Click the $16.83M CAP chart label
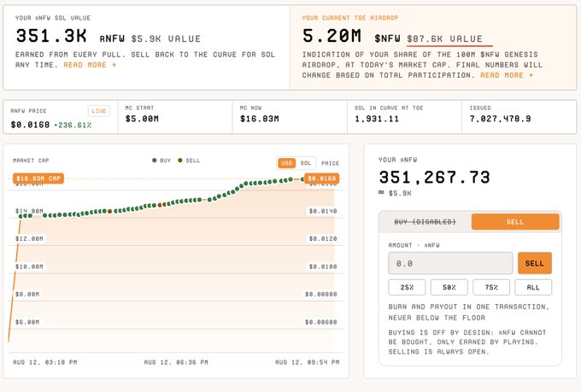The width and height of the screenshot is (581, 392). (38, 178)
